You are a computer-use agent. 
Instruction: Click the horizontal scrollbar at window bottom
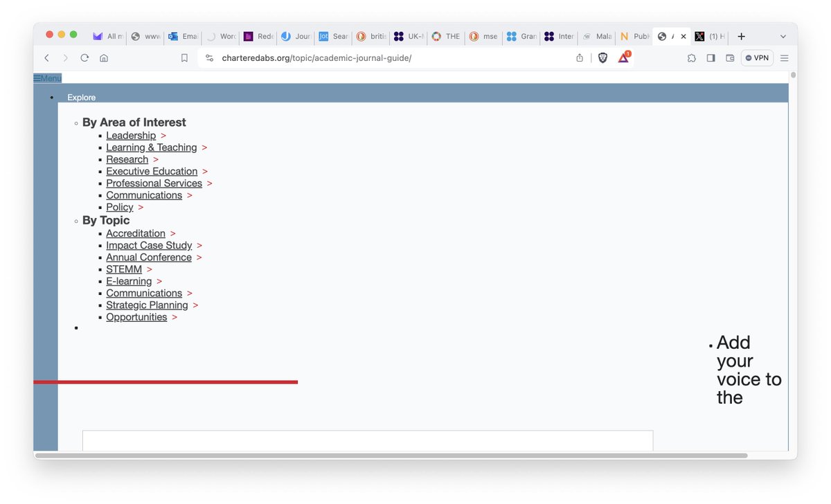(x=391, y=456)
